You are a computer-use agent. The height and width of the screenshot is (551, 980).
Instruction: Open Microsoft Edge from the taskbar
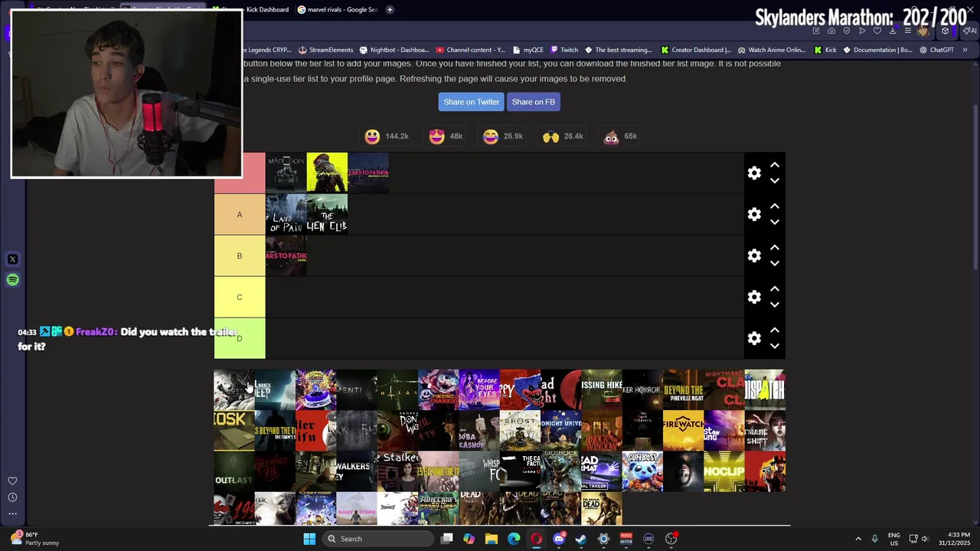pos(514,539)
